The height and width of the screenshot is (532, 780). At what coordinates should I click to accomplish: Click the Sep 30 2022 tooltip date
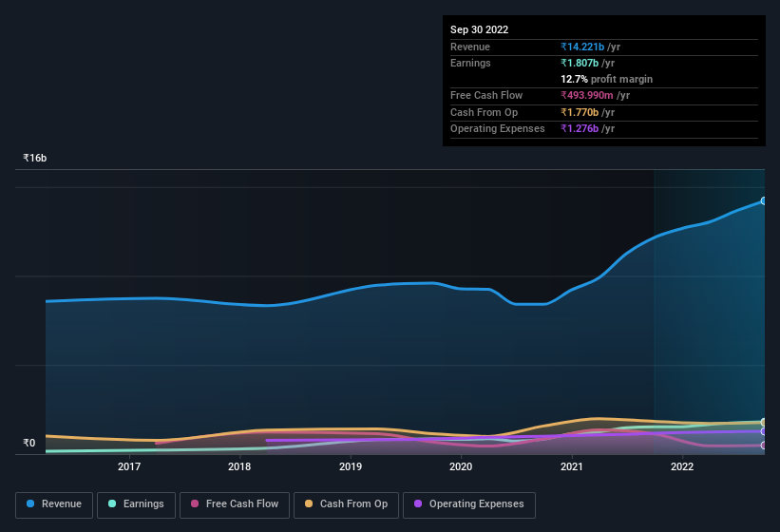(x=479, y=29)
